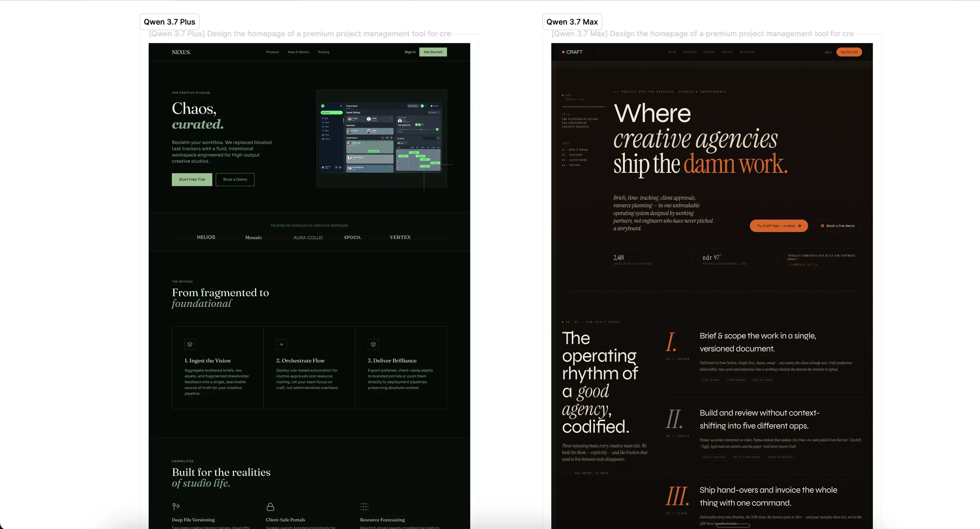
Task: Click the lock icon above Client-Safe Portals
Action: (270, 506)
